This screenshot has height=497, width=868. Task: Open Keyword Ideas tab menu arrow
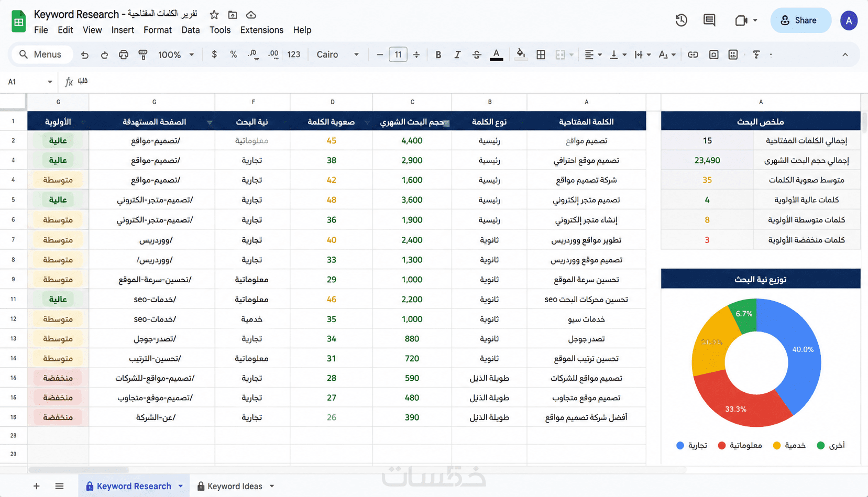coord(272,486)
